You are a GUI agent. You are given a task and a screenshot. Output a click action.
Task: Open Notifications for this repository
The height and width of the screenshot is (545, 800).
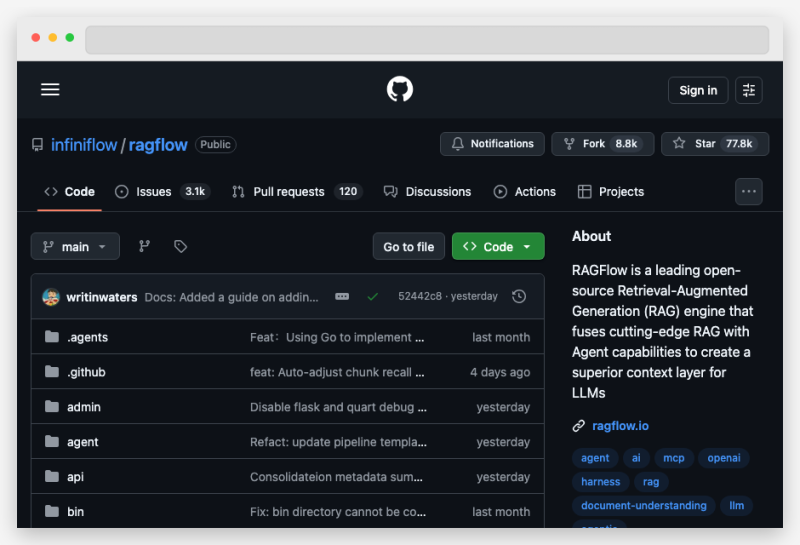[492, 144]
